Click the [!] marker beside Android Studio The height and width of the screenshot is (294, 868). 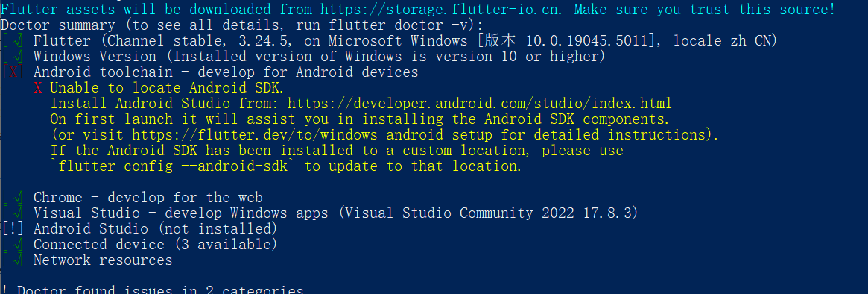point(13,228)
